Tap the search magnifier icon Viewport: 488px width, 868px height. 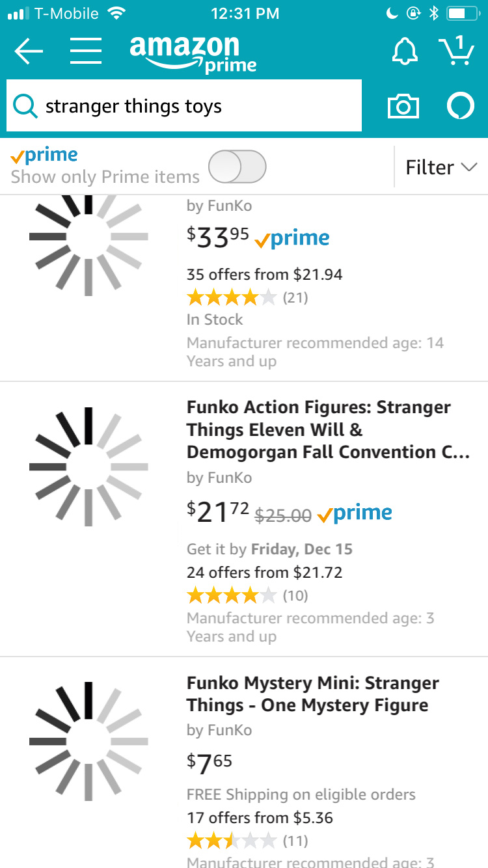pos(25,106)
